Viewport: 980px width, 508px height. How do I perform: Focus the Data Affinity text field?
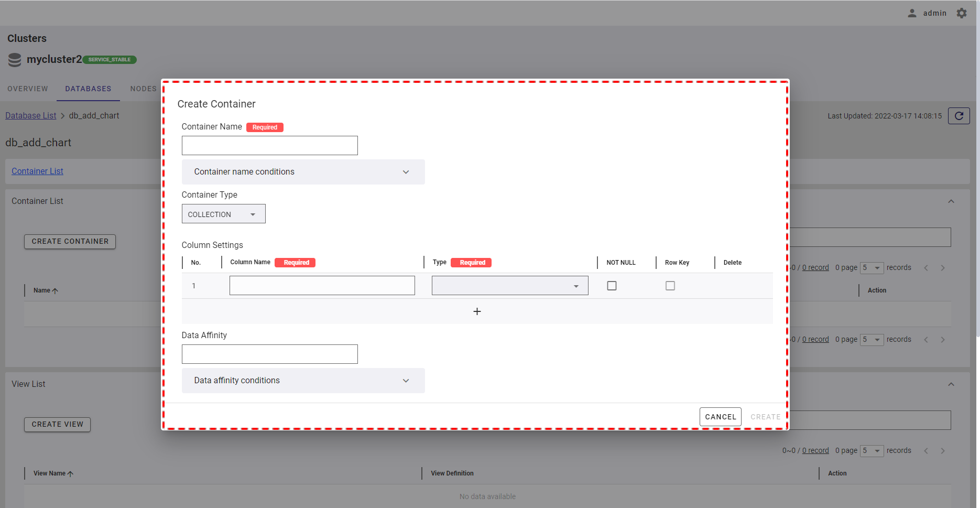click(x=269, y=354)
